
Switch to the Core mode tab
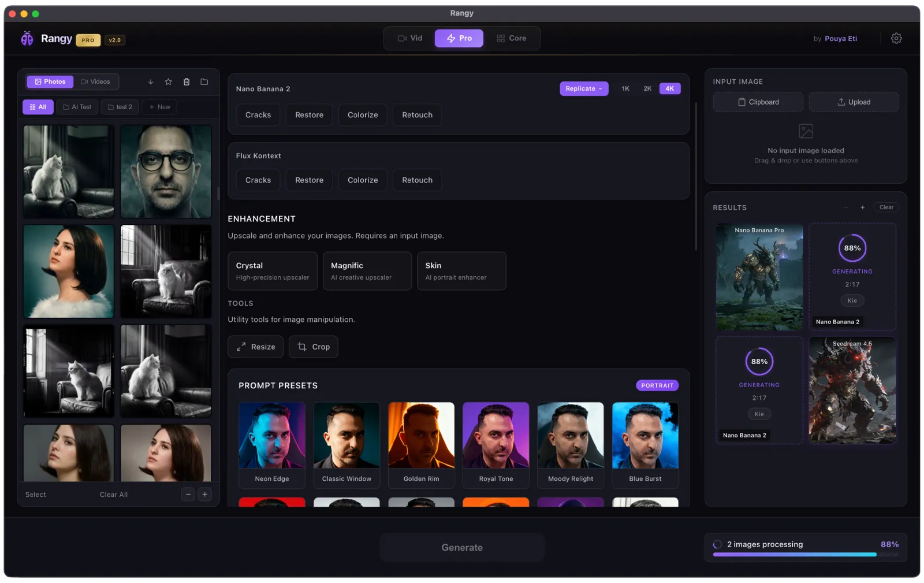[x=511, y=38]
